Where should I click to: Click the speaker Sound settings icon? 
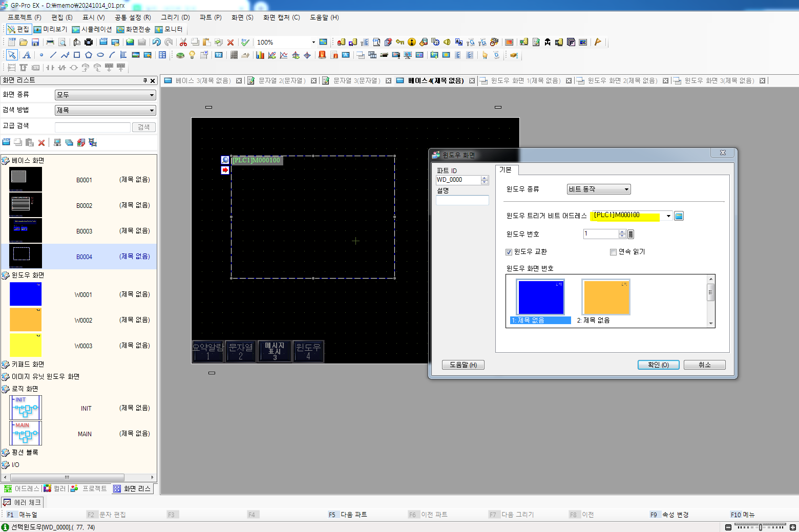point(447,42)
